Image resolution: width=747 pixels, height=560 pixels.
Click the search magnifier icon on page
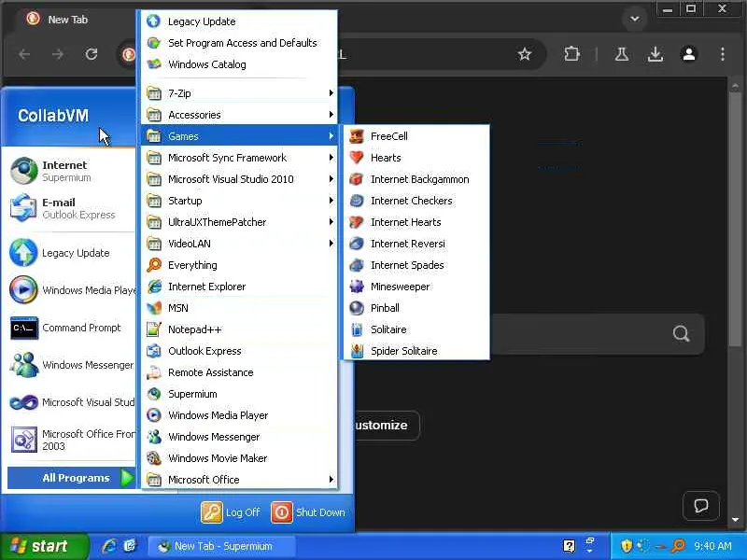pos(682,334)
